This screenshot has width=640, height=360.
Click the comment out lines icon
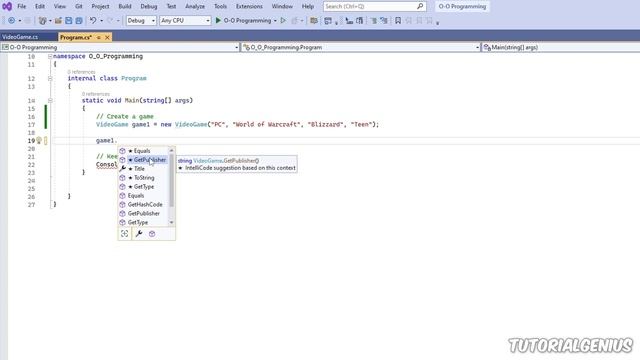coord(373,20)
